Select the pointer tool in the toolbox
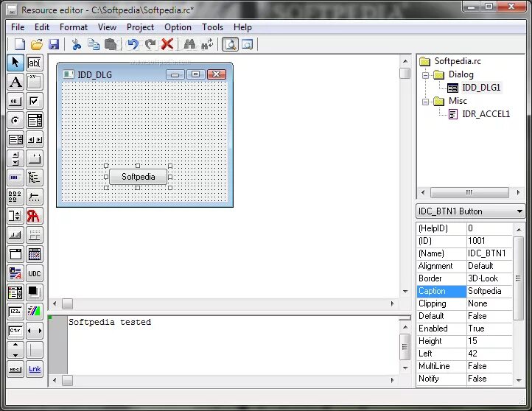Screen dimensions: 532x411 15,63
